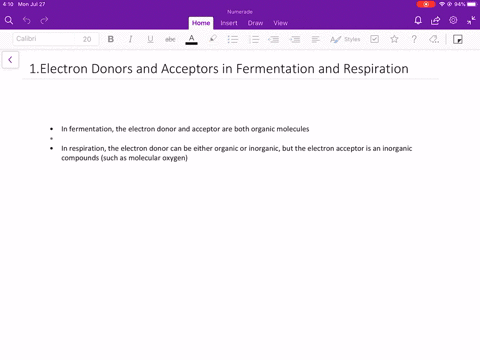Tap the red screen recording indicator
Image resolution: width=480 pixels, height=360 pixels.
pos(426,4)
